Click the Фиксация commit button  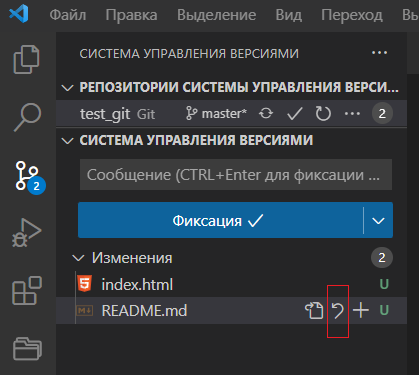pos(220,220)
